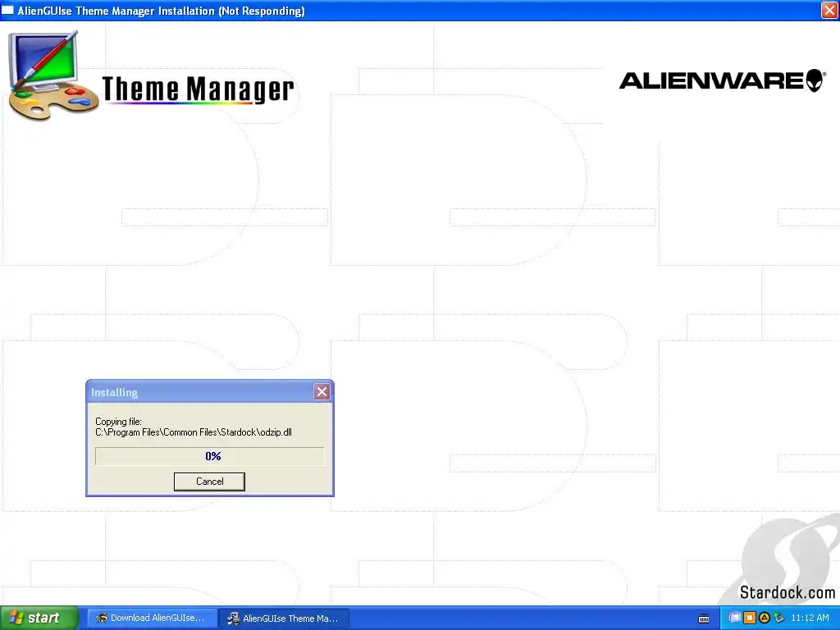Click the orange square tray icon

(750, 618)
